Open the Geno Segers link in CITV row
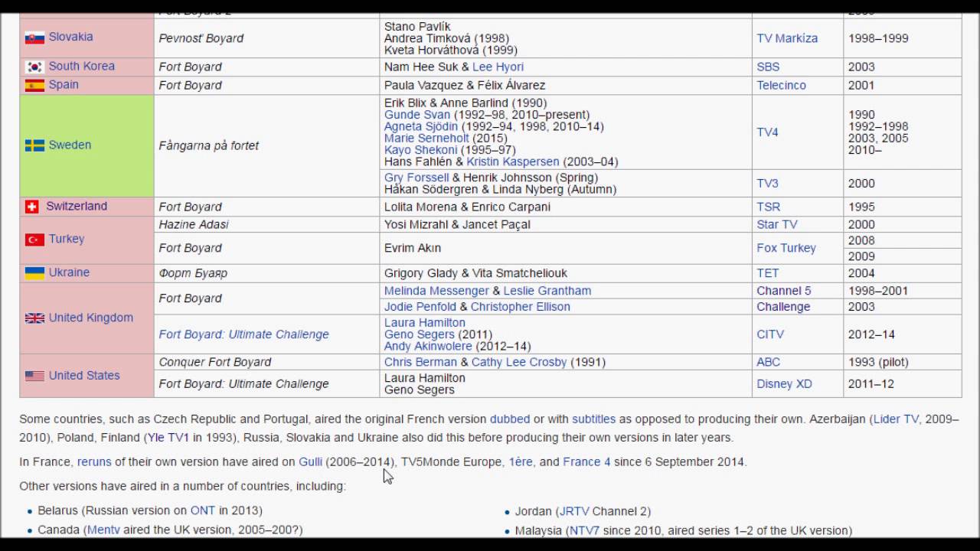 (420, 334)
